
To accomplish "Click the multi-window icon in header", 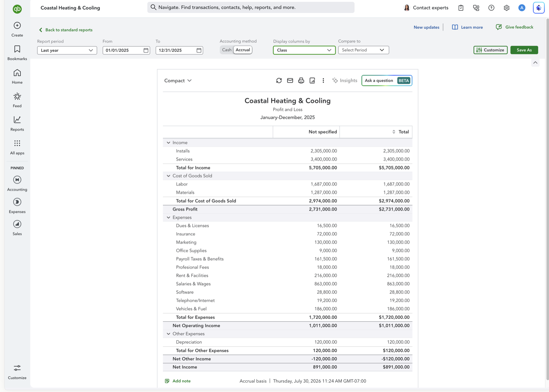I will click(x=476, y=8).
